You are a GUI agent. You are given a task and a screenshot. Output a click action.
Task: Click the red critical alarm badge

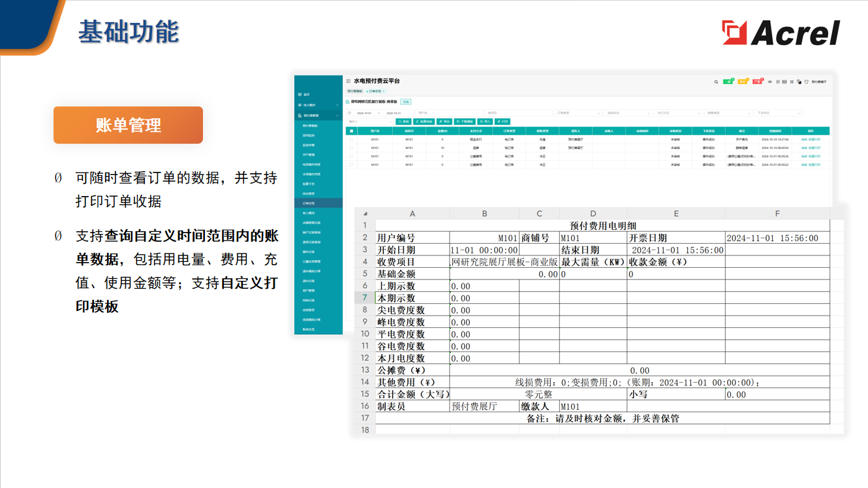click(x=758, y=82)
